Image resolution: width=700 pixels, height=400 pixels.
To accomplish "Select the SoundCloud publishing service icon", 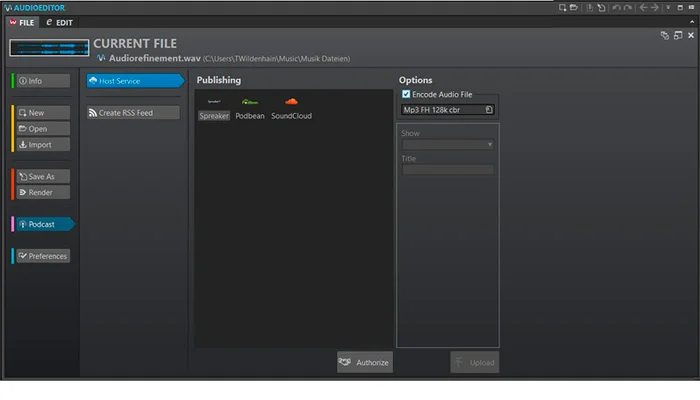I will (x=291, y=102).
